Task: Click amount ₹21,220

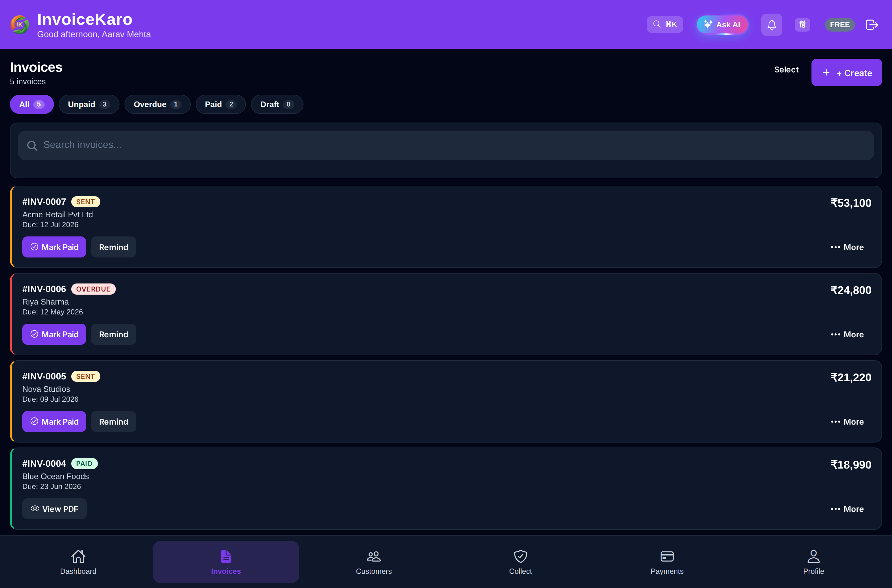Action: pos(851,378)
